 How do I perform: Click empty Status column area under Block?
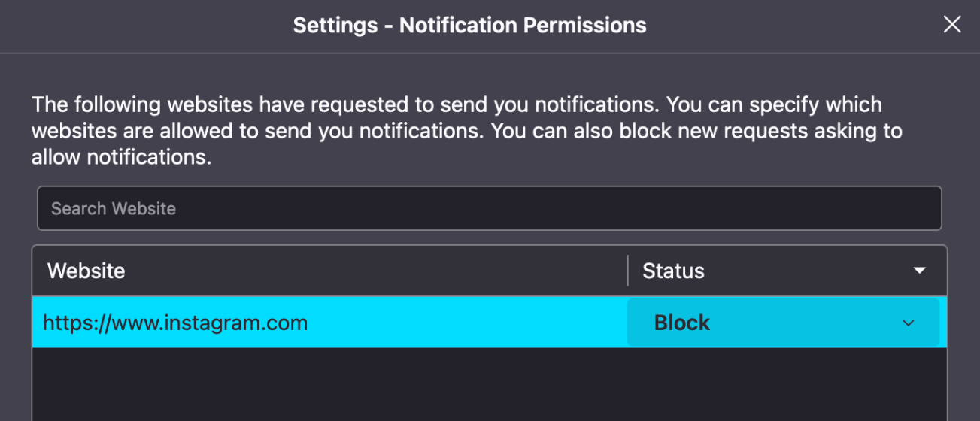click(782, 387)
